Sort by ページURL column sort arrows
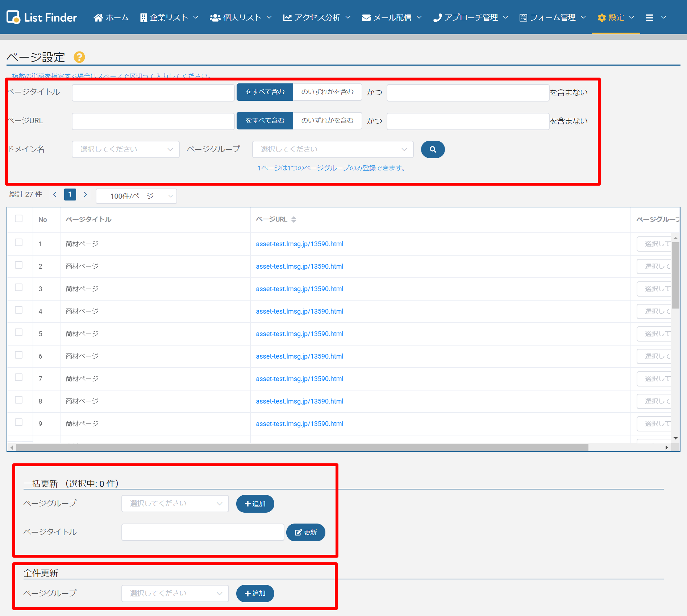The width and height of the screenshot is (687, 616). [293, 219]
